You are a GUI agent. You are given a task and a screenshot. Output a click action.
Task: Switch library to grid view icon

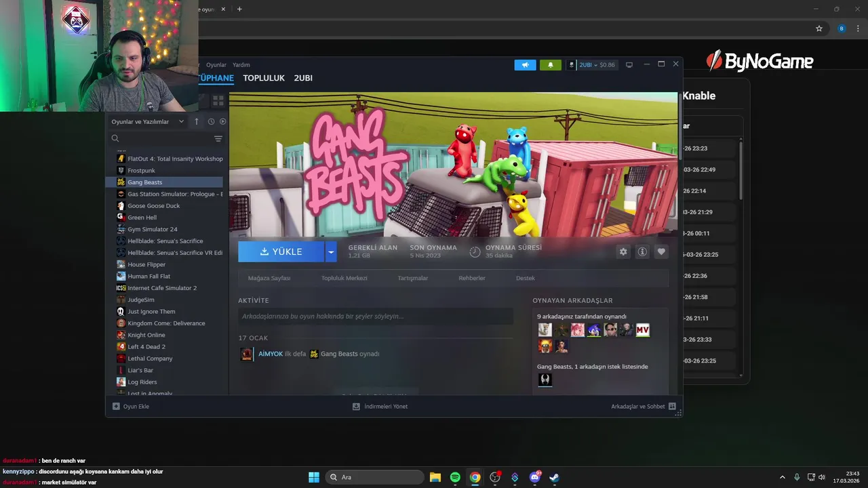coord(218,100)
